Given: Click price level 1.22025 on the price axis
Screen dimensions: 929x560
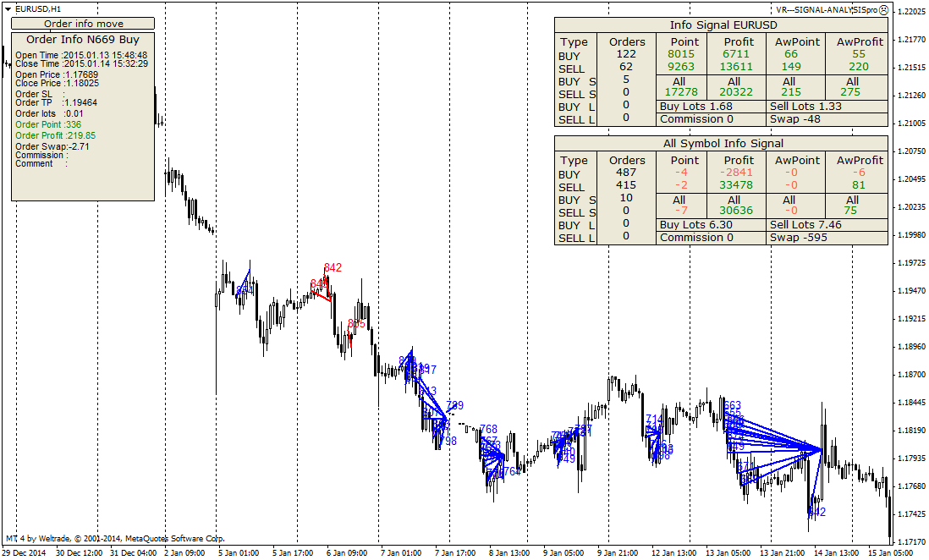Looking at the screenshot, I should tap(912, 12).
